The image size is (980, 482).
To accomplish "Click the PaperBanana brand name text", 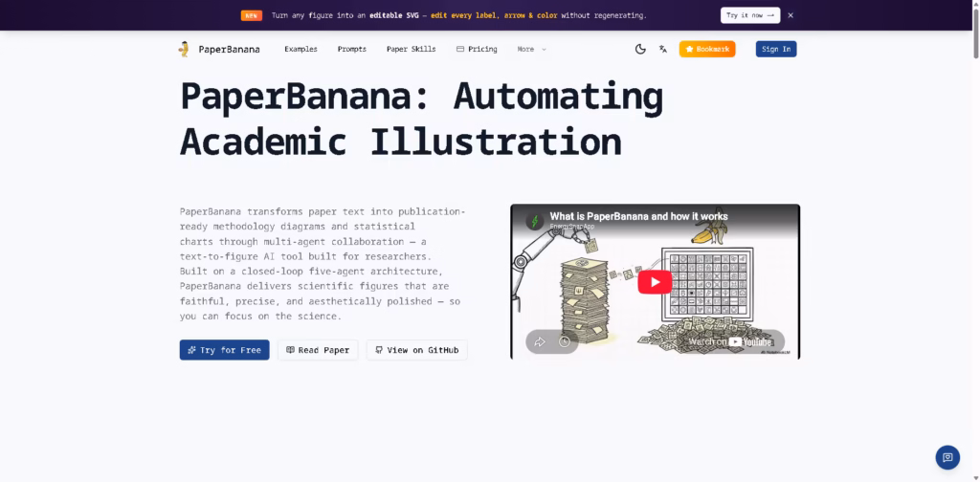I will (x=229, y=50).
